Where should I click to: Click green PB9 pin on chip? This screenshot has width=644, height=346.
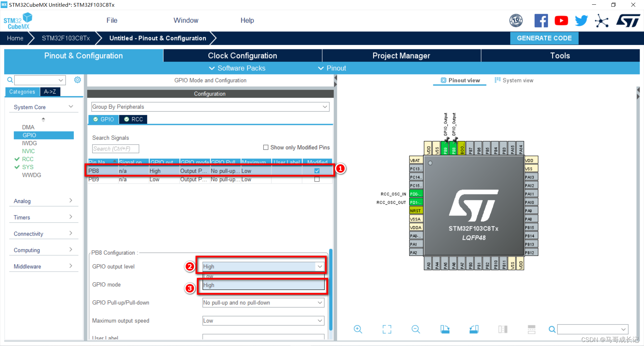(445, 148)
